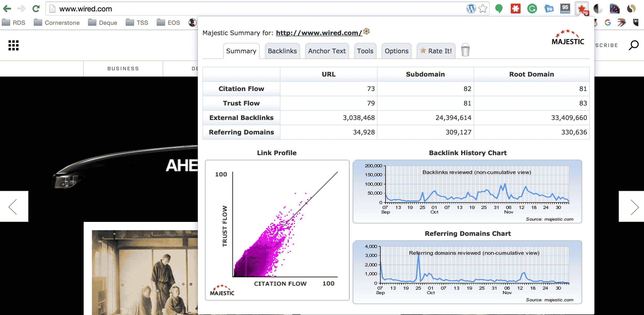644x315 pixels.
Task: Open the half-moon contrast extension icon
Action: tap(598, 9)
